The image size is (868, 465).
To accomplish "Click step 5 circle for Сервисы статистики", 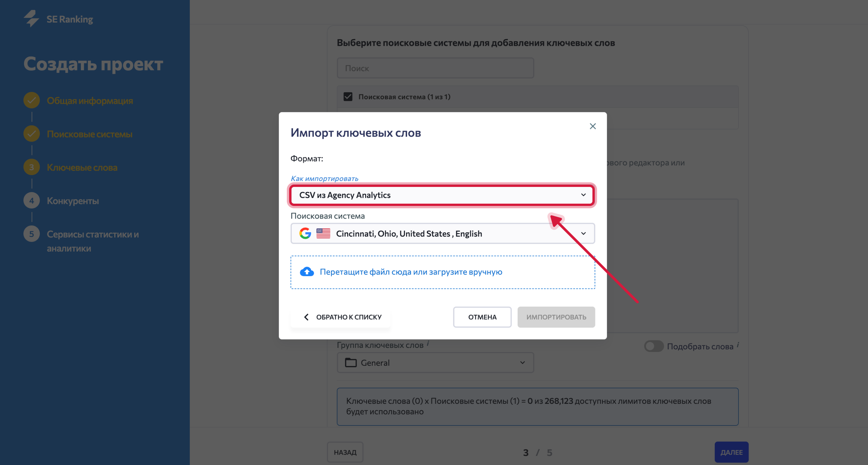I will (32, 234).
